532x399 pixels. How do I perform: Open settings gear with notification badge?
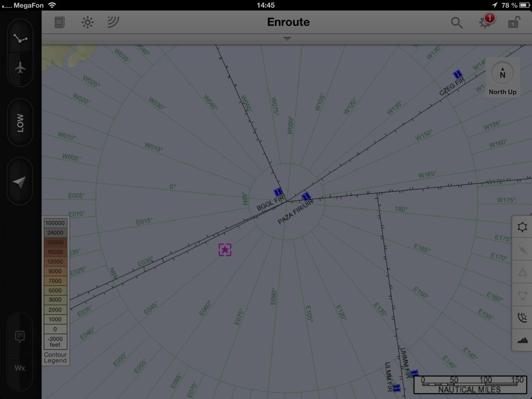coord(485,23)
